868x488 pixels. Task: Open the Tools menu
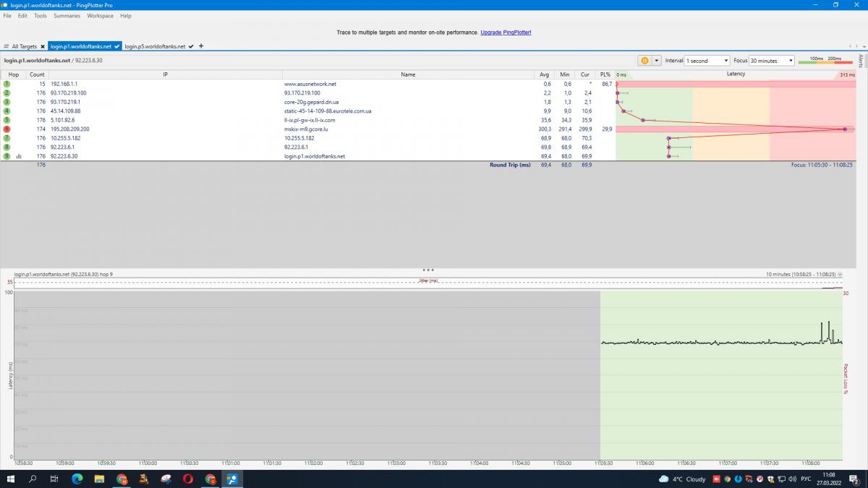[41, 15]
